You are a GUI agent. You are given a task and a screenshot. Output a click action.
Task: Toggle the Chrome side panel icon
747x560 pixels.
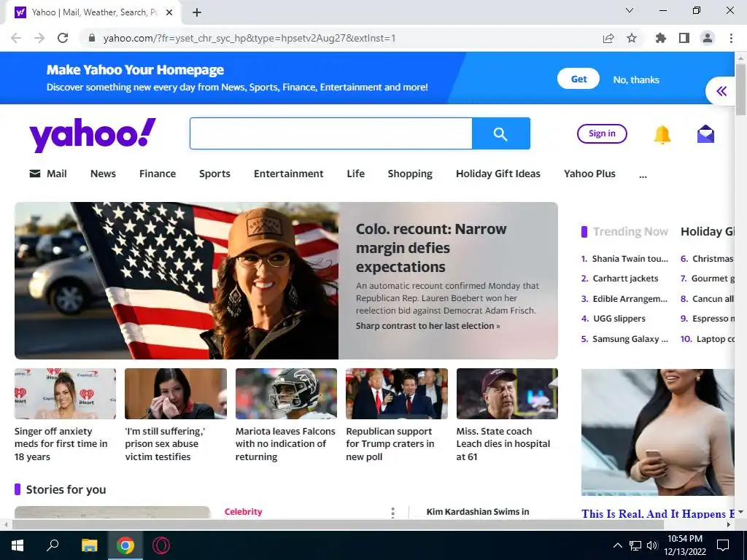(684, 38)
